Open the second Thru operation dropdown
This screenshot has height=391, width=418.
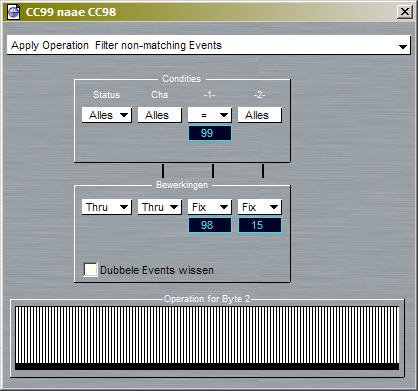coord(160,207)
